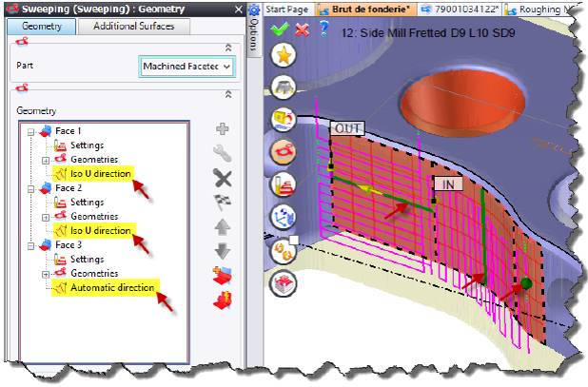
Task: Click the checkered flag icon
Action: (x=223, y=203)
